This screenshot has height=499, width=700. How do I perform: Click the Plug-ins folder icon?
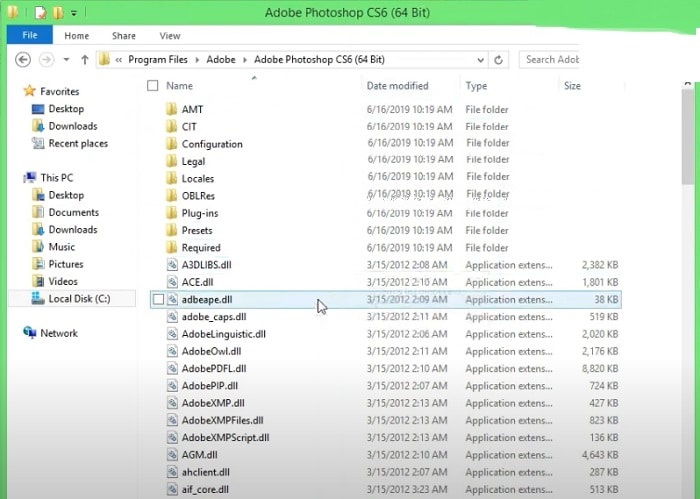pos(171,213)
